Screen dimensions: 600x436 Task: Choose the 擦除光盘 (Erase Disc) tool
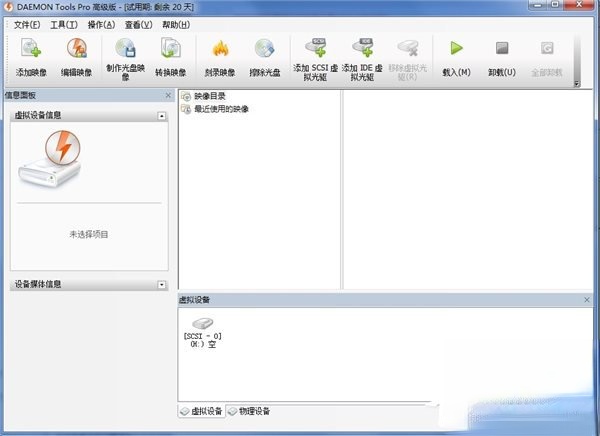click(265, 49)
